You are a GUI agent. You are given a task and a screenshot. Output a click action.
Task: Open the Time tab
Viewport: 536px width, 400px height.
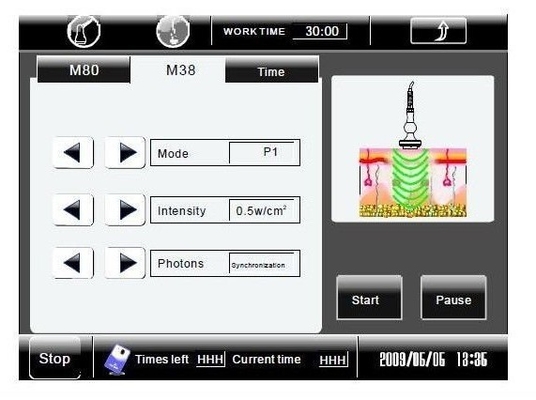(271, 71)
